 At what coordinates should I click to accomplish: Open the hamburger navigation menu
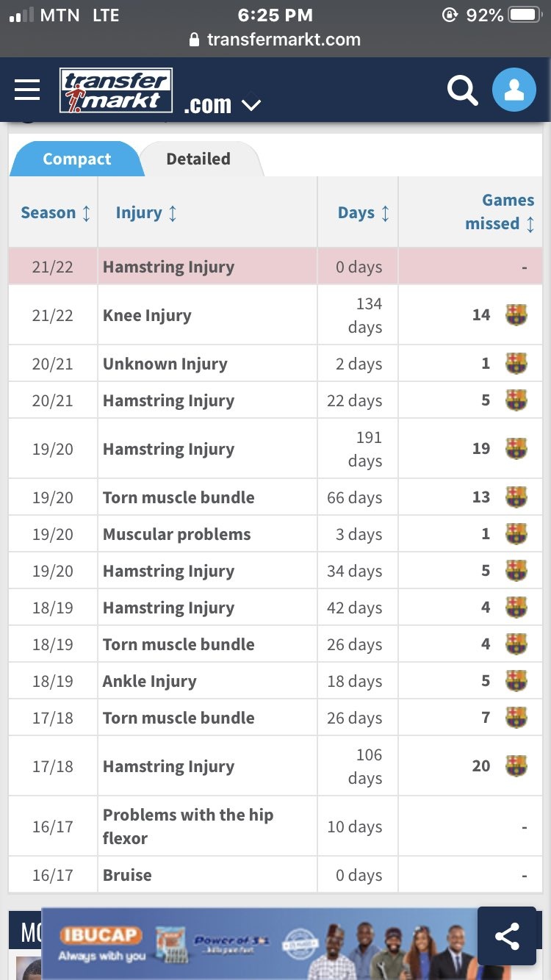tap(27, 90)
